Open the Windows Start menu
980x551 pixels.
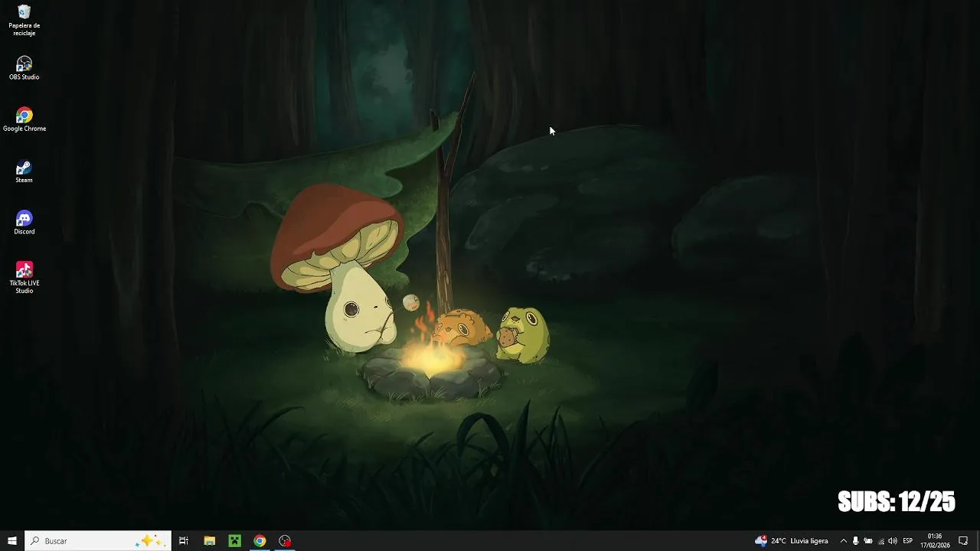[x=12, y=541]
